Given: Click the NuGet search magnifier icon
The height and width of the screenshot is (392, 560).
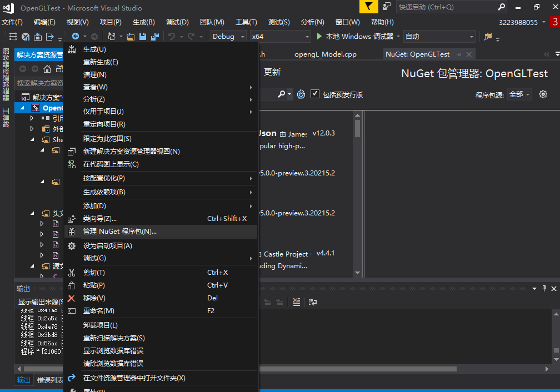Looking at the screenshot, I should pos(282,94).
